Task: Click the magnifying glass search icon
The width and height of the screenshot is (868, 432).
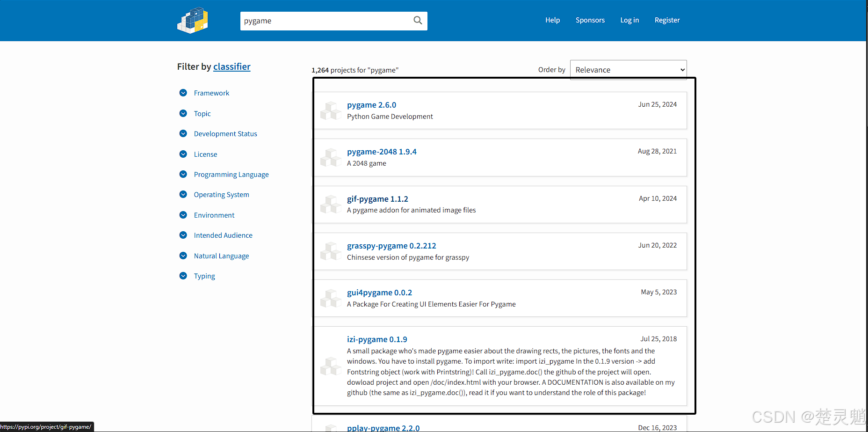Action: [418, 21]
